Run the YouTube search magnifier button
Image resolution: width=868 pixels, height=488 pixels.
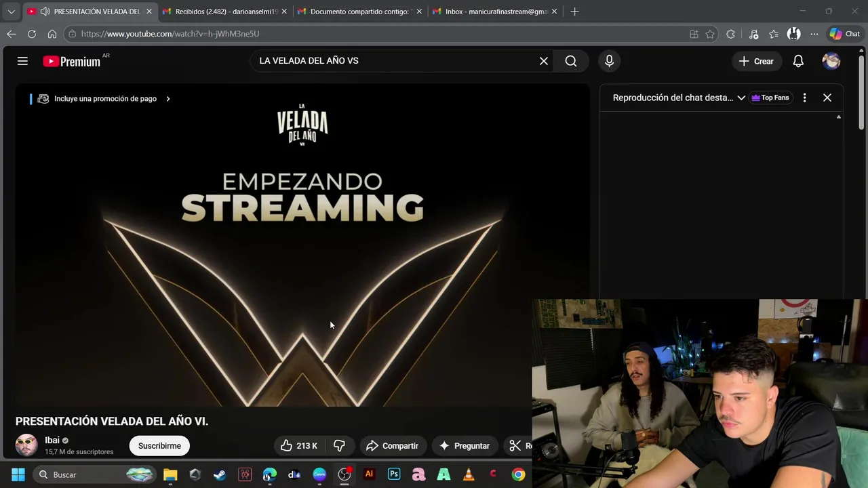click(571, 61)
